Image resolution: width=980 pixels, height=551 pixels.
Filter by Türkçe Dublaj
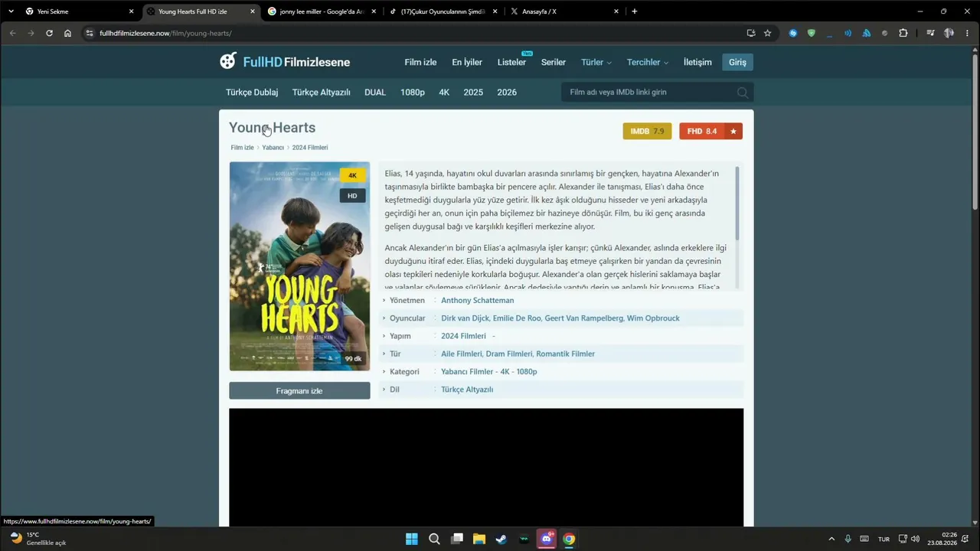(x=252, y=92)
